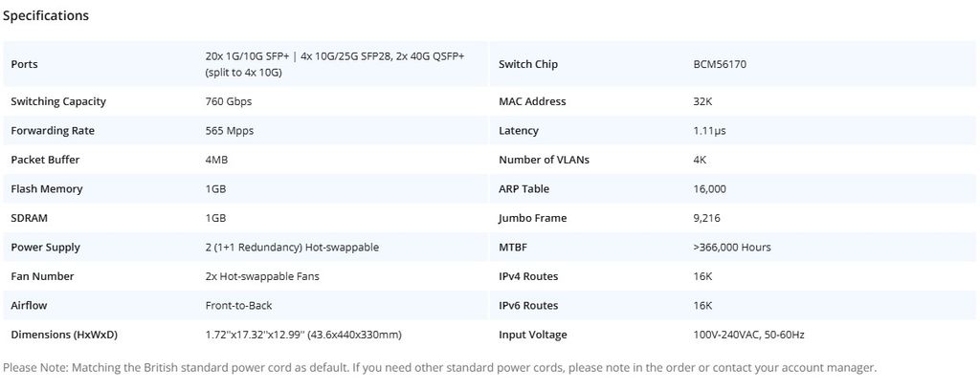Click the IPv6 Routes label
This screenshot has height=390, width=980.
[x=528, y=306]
